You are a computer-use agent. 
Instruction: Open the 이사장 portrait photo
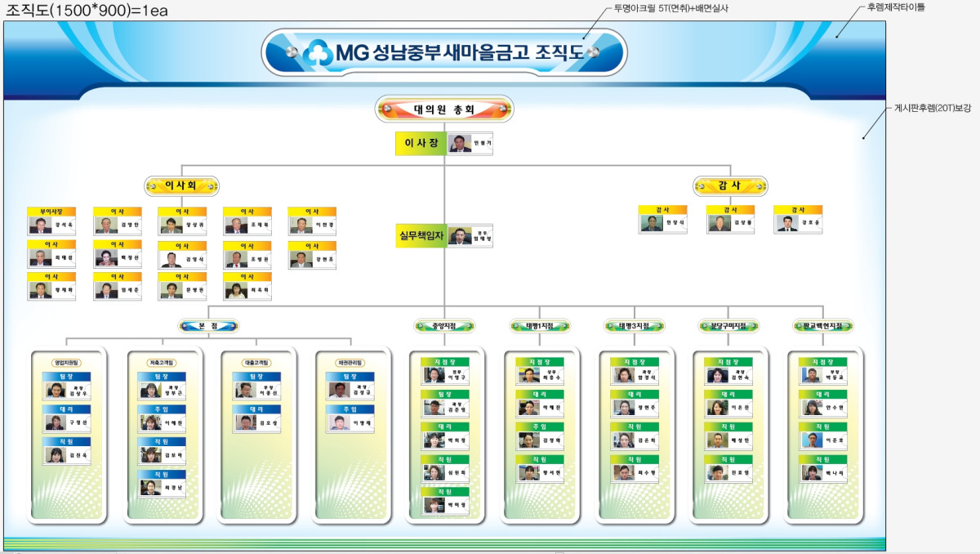460,144
